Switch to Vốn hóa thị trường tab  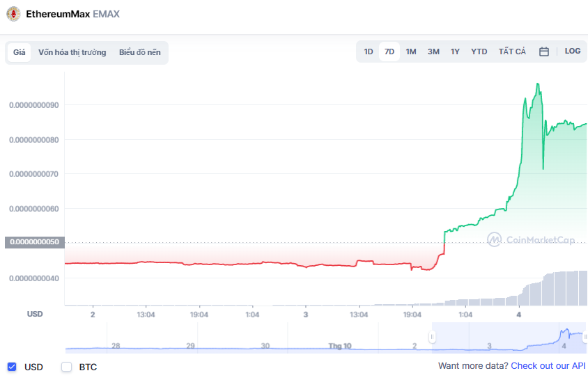pyautogui.click(x=72, y=52)
